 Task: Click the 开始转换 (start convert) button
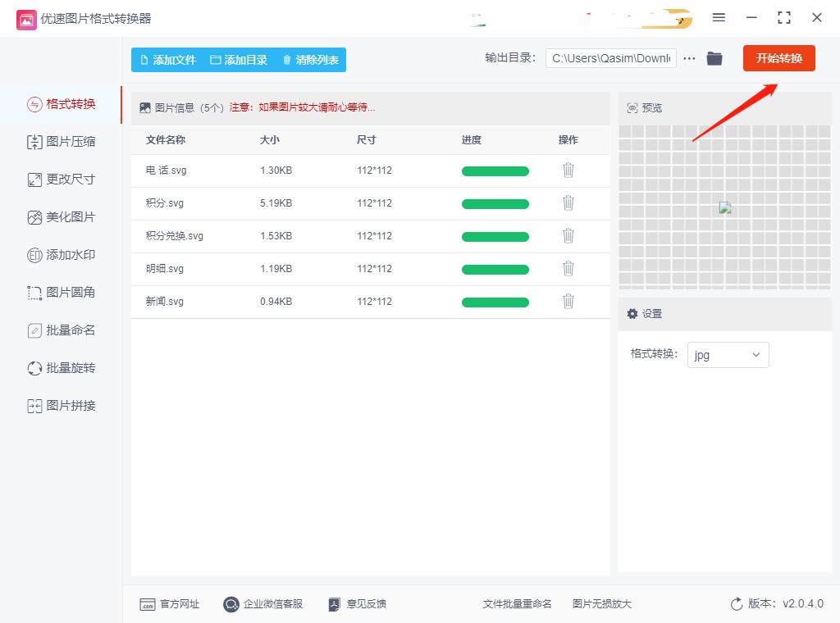click(778, 58)
